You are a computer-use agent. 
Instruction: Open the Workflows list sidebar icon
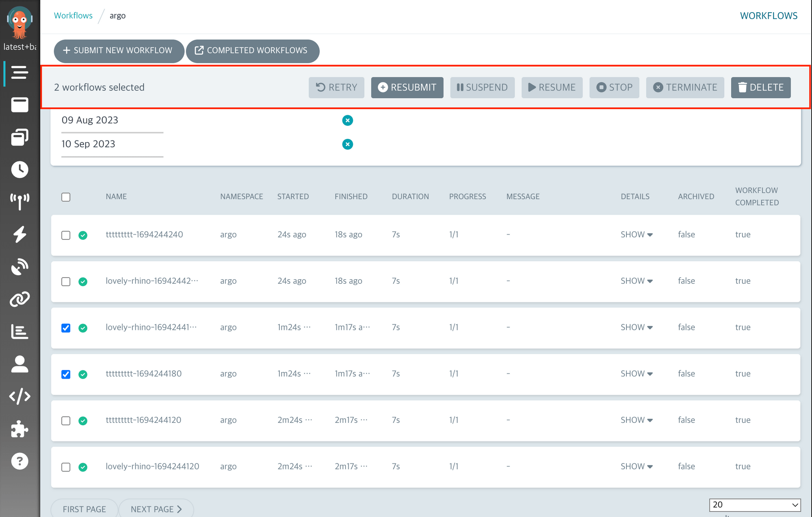[x=19, y=73]
